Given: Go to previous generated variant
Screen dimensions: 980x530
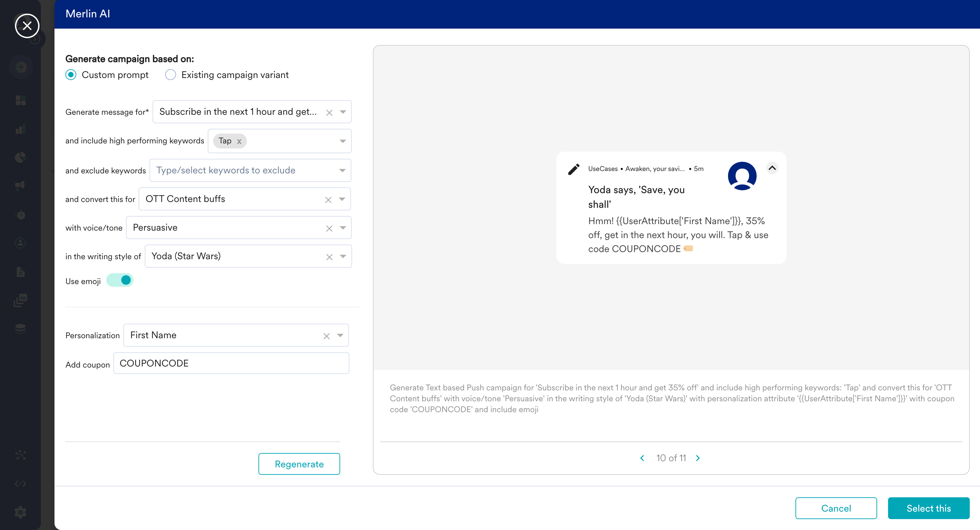Looking at the screenshot, I should tap(642, 458).
